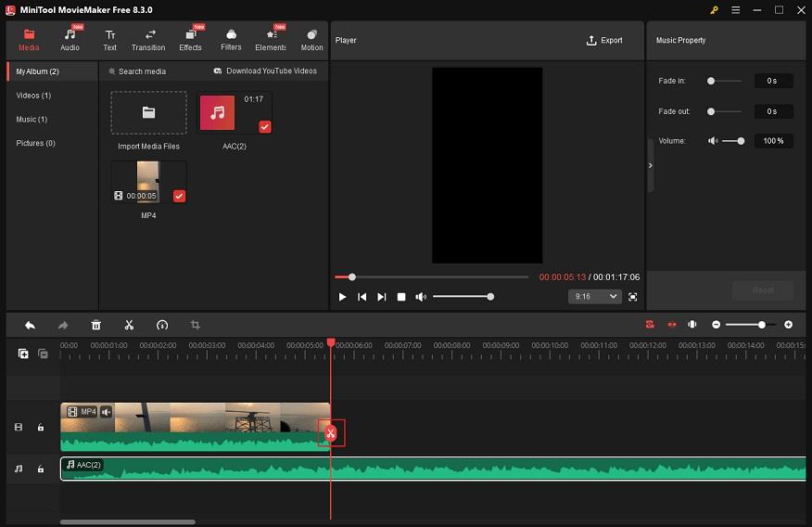Mute the MP4 clip speaker icon
Image resolution: width=812 pixels, height=527 pixels.
107,412
